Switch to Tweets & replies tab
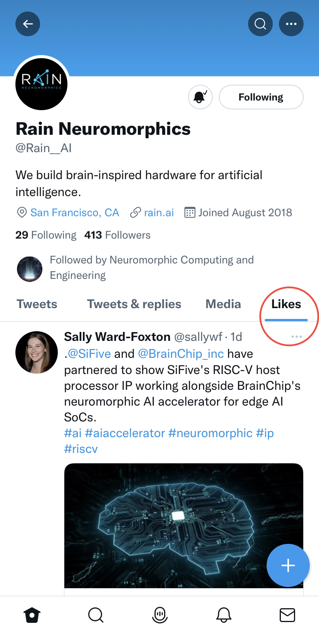Image resolution: width=319 pixels, height=644 pixels. 134,304
